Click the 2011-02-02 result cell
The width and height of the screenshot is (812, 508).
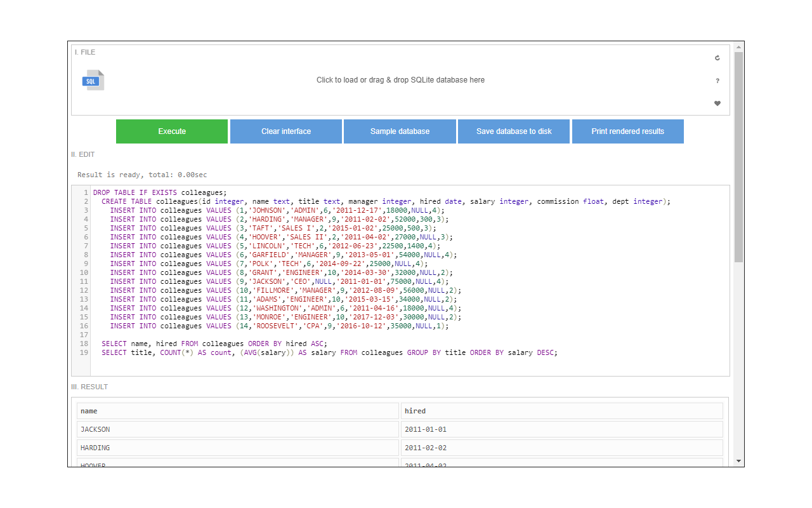click(x=562, y=448)
